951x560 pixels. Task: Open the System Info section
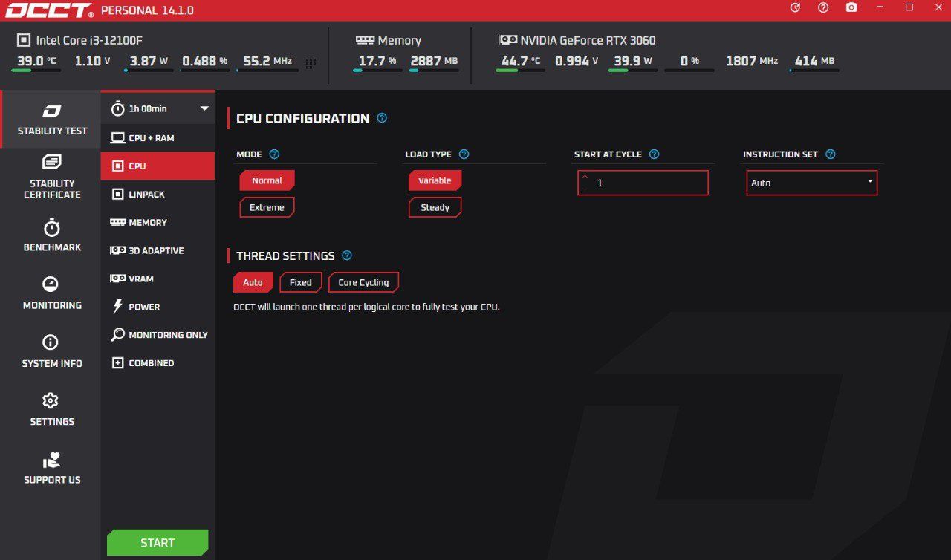[x=51, y=351]
